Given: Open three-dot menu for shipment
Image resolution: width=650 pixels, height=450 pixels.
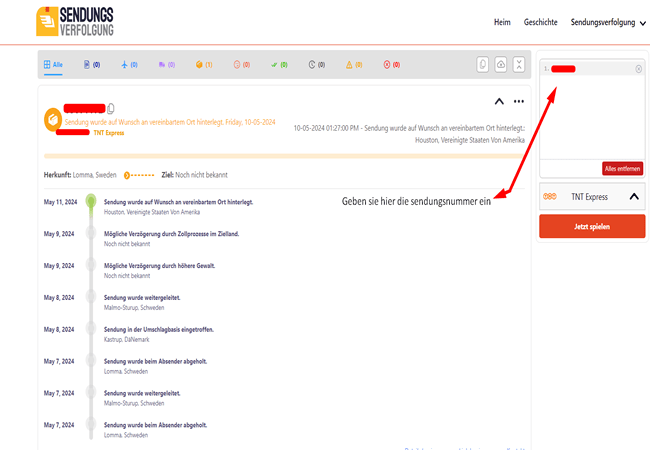Looking at the screenshot, I should 519,102.
